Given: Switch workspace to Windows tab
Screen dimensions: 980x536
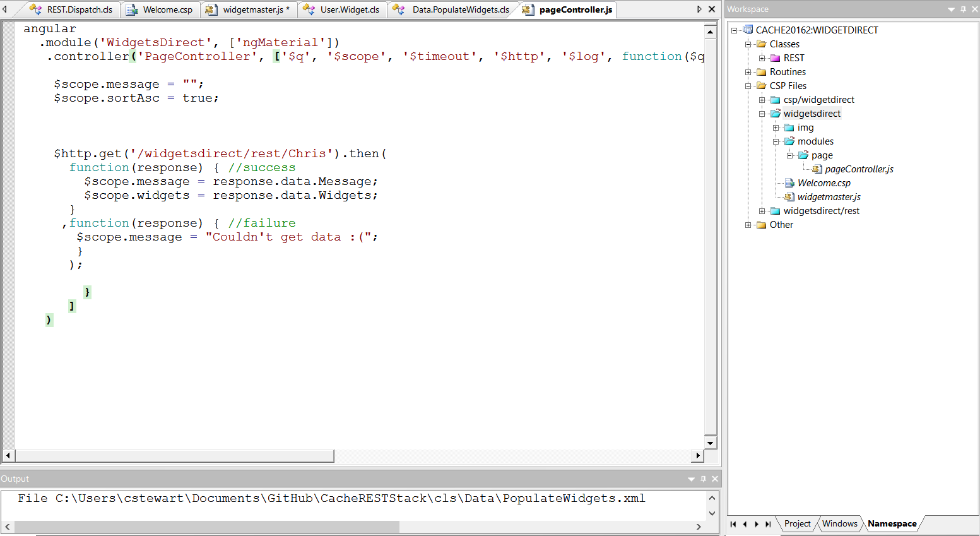Looking at the screenshot, I should tap(839, 524).
